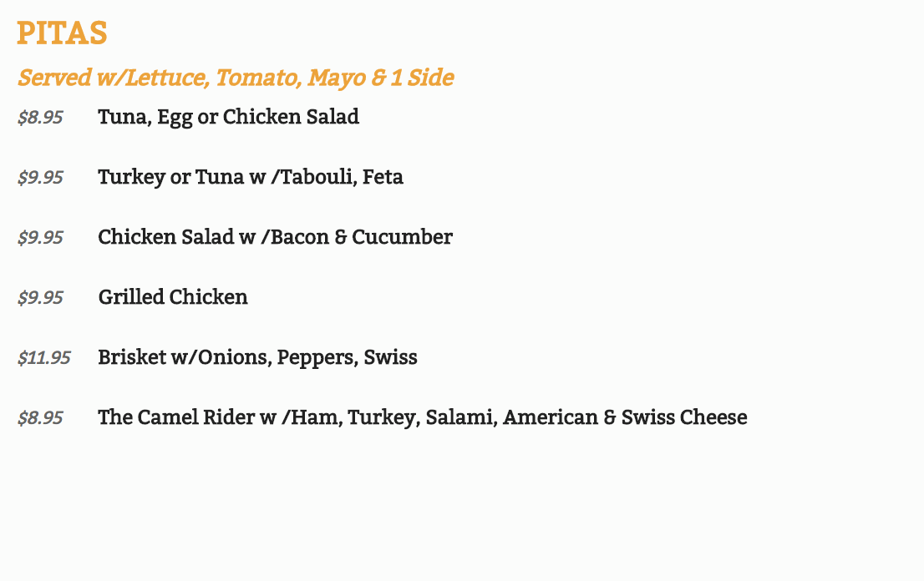
Task: Click the $11.95 price
Action: coord(44,358)
